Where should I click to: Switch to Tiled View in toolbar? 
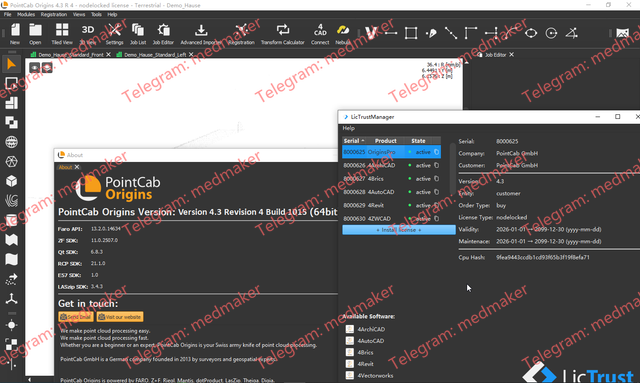[62, 33]
